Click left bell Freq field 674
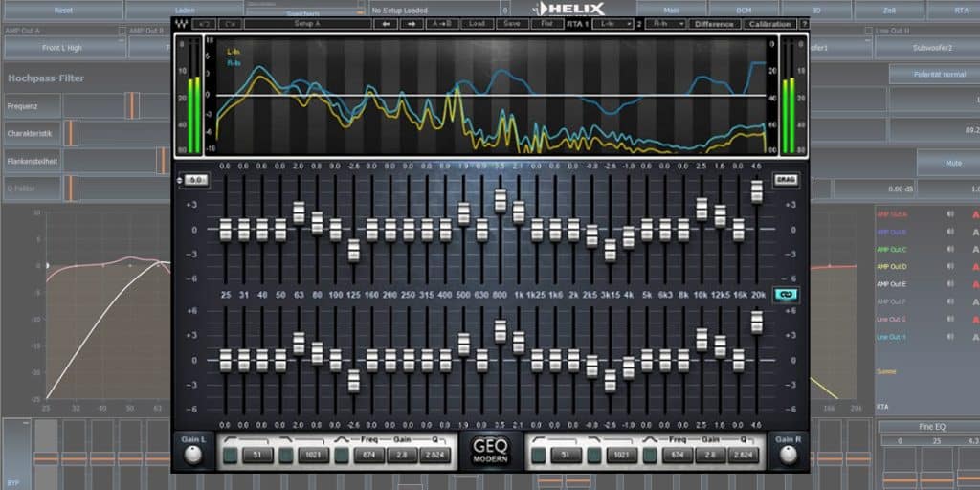 click(369, 455)
